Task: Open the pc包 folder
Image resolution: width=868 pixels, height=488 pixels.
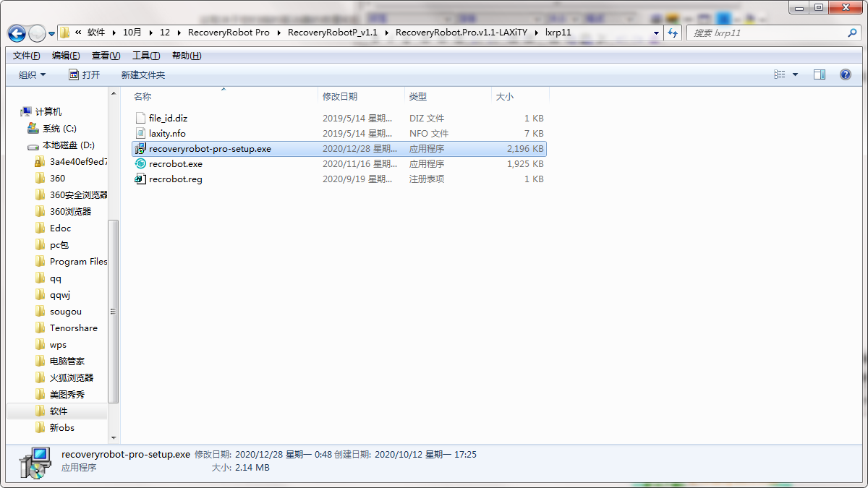Action: pos(59,244)
